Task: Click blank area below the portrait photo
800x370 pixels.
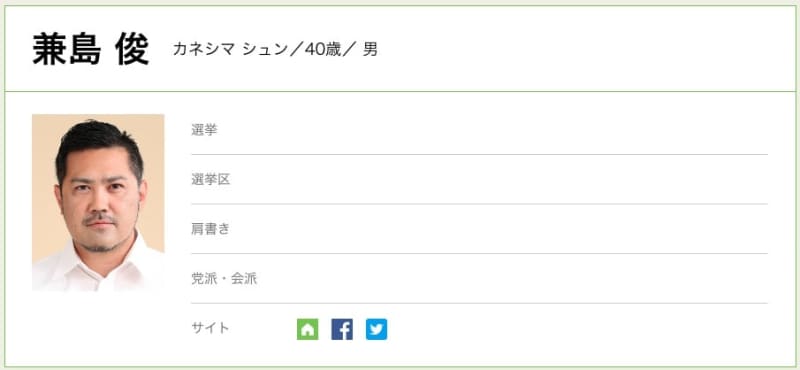Action: pyautogui.click(x=98, y=327)
